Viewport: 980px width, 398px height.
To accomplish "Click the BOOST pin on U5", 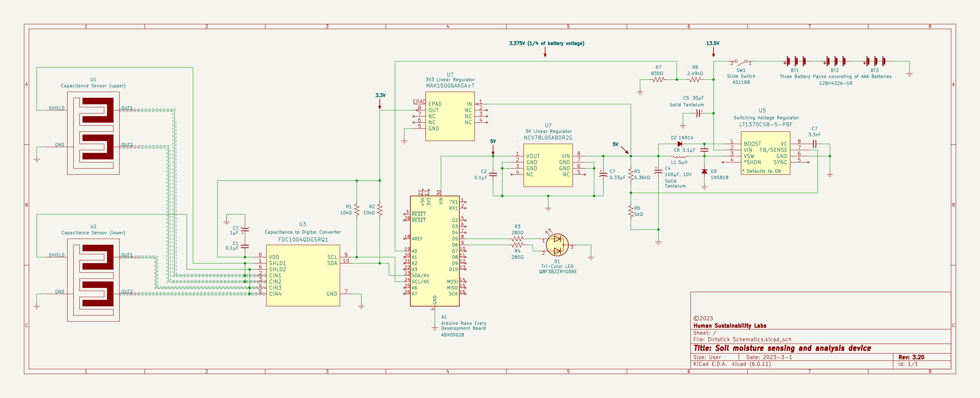I will [x=753, y=144].
